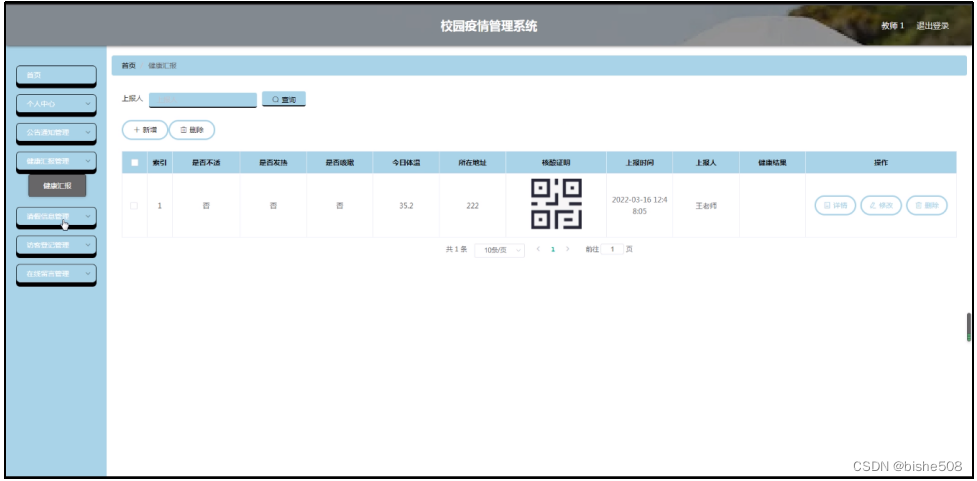Click the 是否发热 column header
The image size is (977, 481).
(273, 163)
